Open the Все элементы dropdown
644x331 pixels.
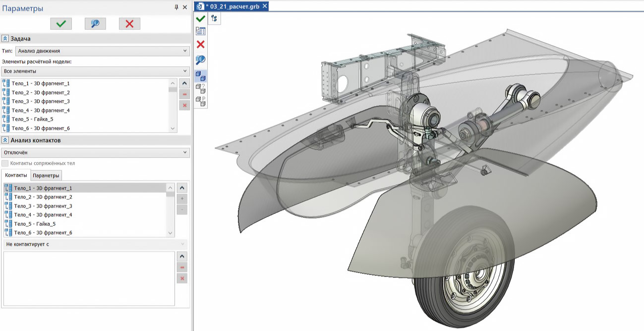(x=95, y=71)
